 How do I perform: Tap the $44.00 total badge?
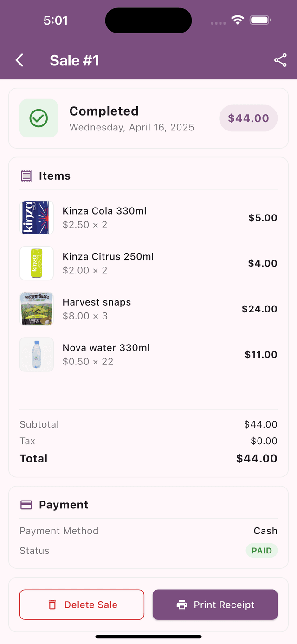point(248,118)
